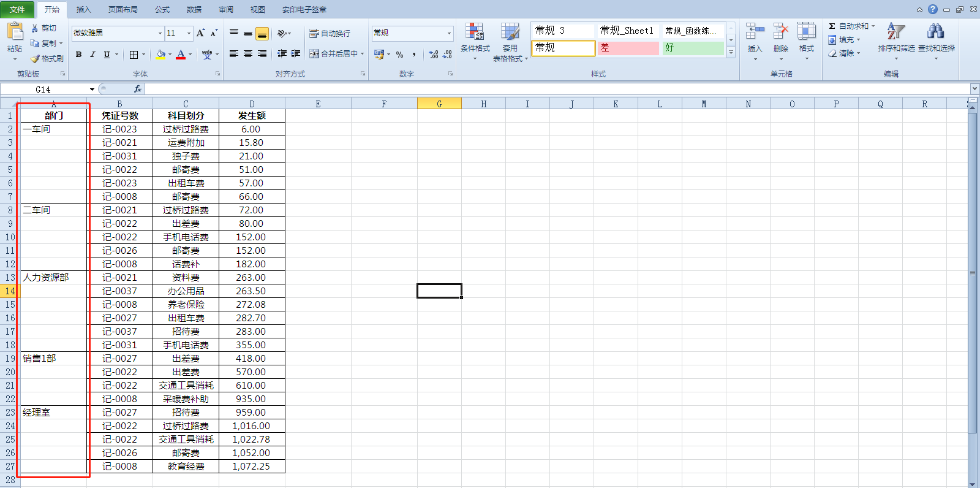
Task: Switch to the Insert (插入) tab
Action: coord(83,10)
